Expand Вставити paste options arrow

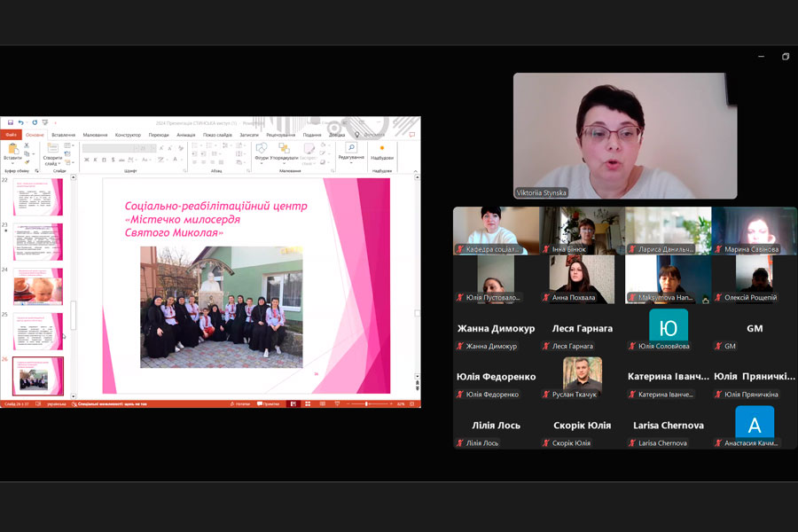(12, 163)
